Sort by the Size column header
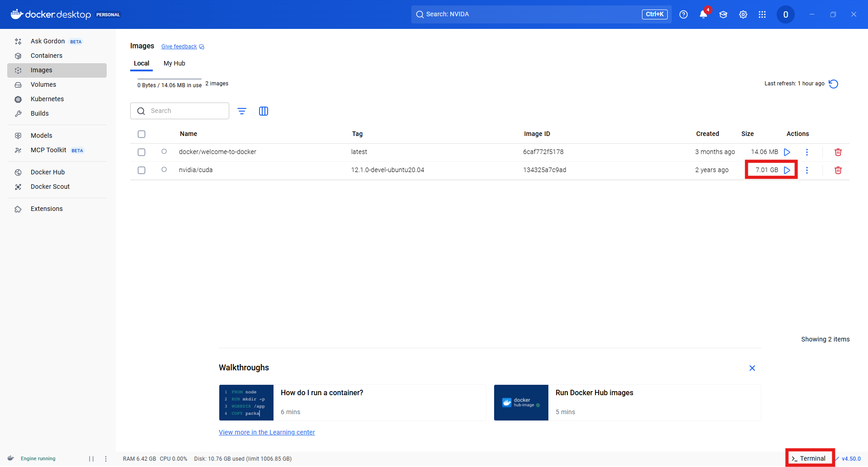Screen dimensions: 868x467 (x=747, y=134)
